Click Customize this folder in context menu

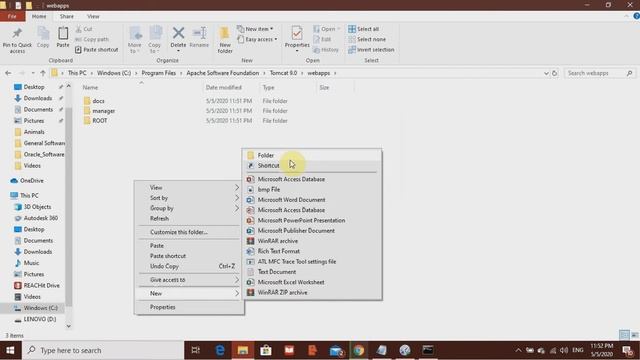coord(189,232)
